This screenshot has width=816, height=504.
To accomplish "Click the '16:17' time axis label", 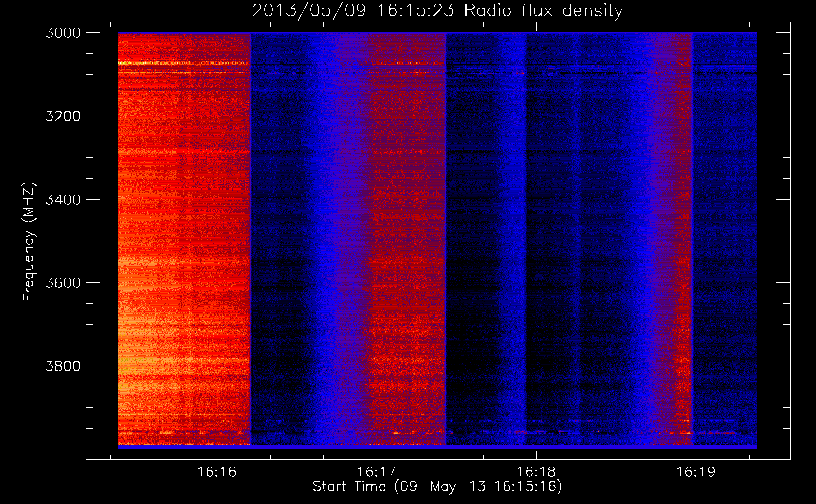I will click(x=377, y=472).
